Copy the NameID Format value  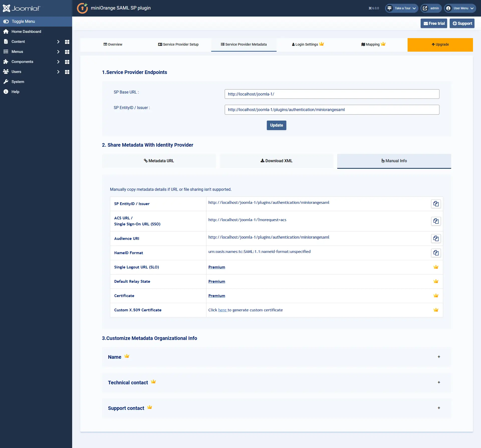click(x=436, y=253)
